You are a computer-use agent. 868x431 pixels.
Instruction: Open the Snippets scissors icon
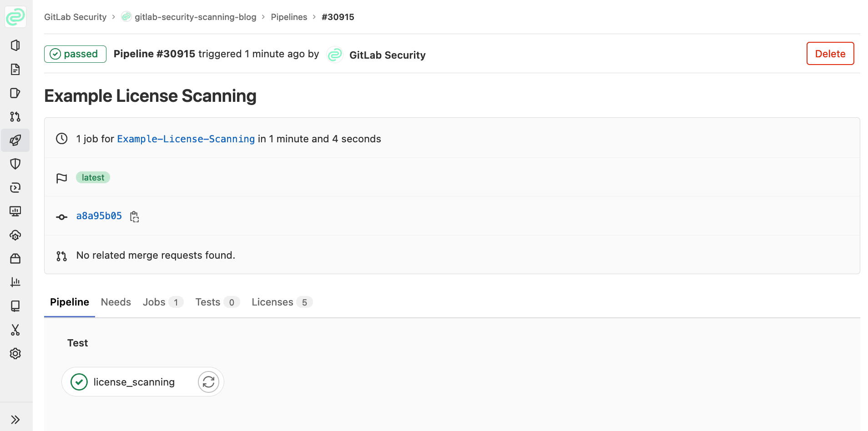coord(15,330)
